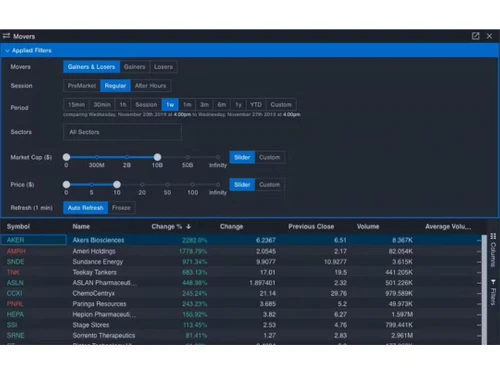Set period to 1h
This screenshot has width=500, height=375.
(x=123, y=105)
